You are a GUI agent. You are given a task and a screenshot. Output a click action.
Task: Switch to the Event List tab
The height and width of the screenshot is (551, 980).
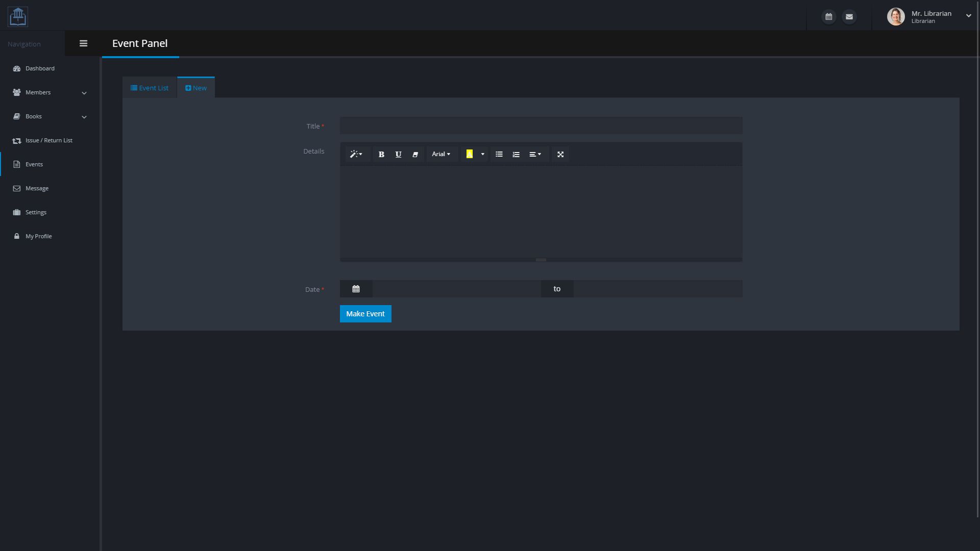[150, 88]
